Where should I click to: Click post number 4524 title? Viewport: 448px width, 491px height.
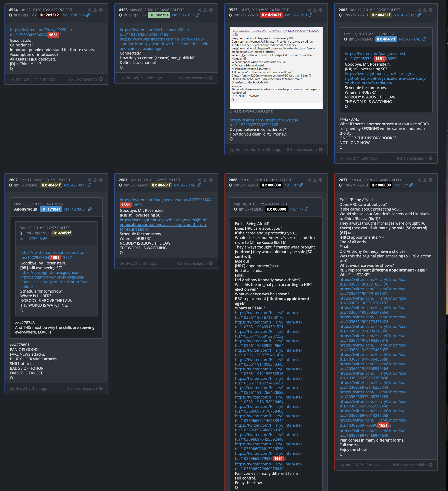[13, 10]
